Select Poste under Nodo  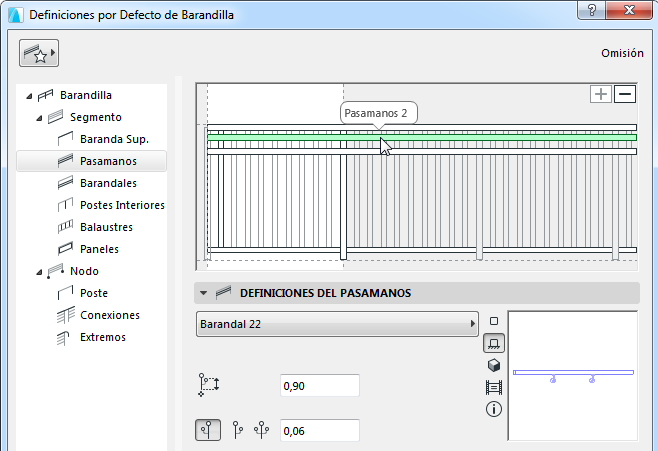(x=94, y=293)
